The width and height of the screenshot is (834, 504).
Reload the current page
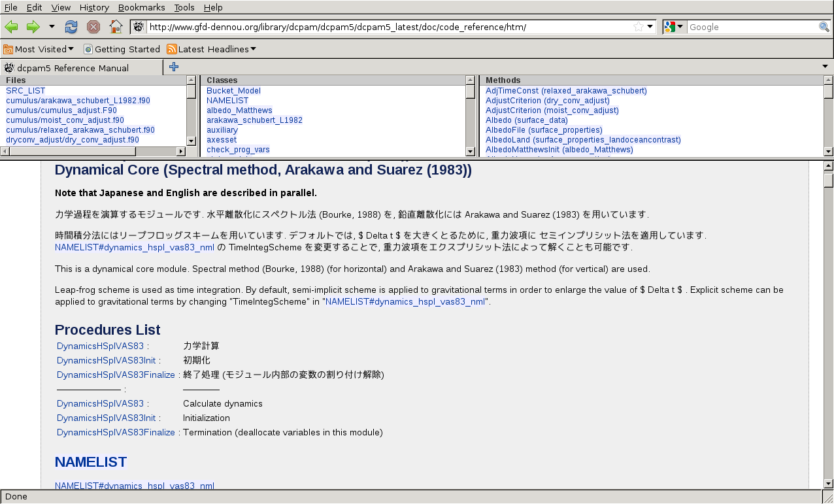71,27
